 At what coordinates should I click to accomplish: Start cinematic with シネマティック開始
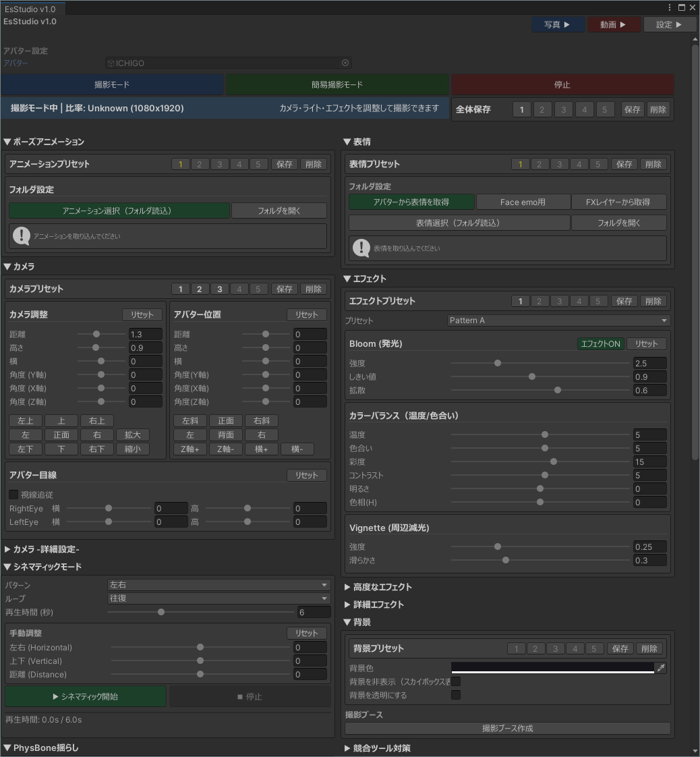[x=86, y=696]
